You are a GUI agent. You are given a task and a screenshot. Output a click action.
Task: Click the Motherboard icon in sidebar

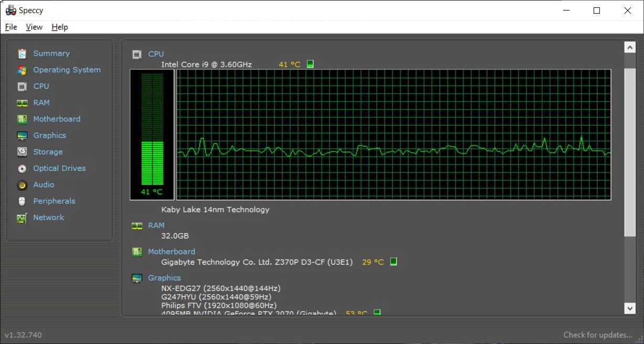click(22, 119)
